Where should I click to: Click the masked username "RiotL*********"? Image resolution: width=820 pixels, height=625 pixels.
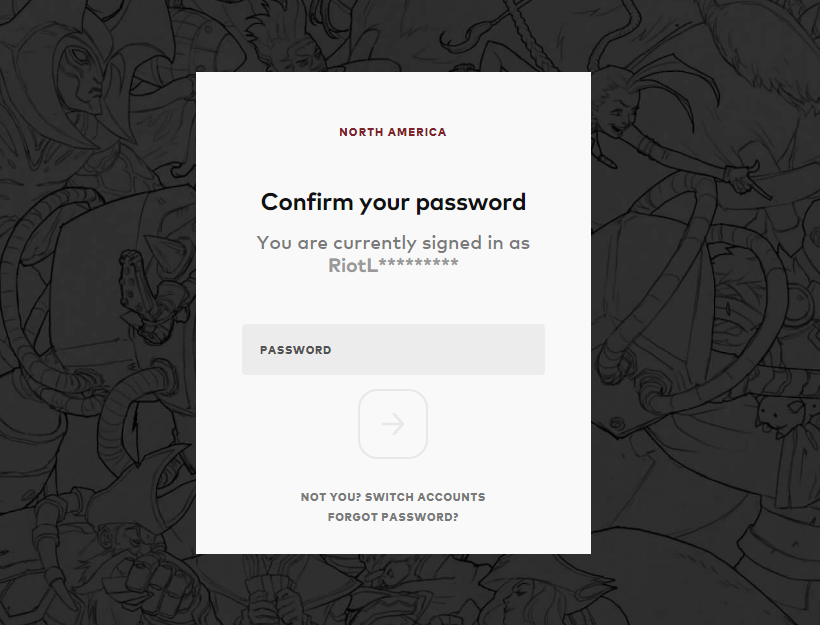[393, 265]
